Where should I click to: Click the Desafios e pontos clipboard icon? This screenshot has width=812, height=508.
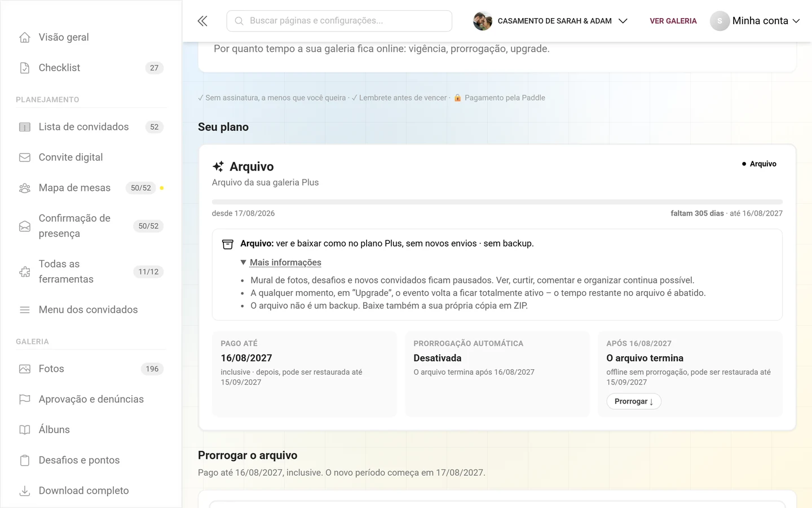[25, 461]
